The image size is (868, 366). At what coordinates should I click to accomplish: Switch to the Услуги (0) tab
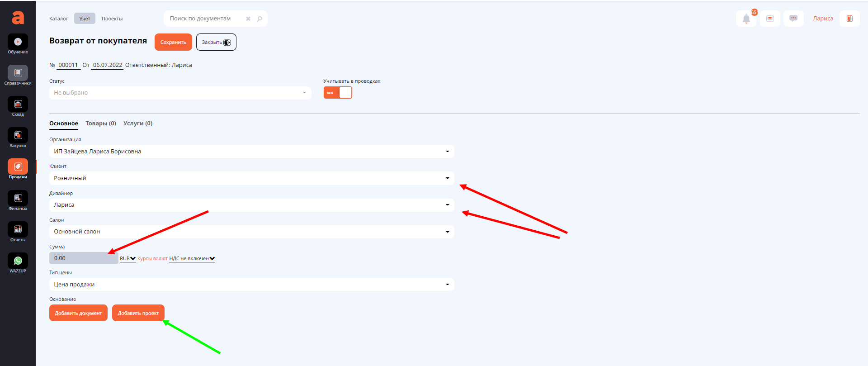coord(138,124)
